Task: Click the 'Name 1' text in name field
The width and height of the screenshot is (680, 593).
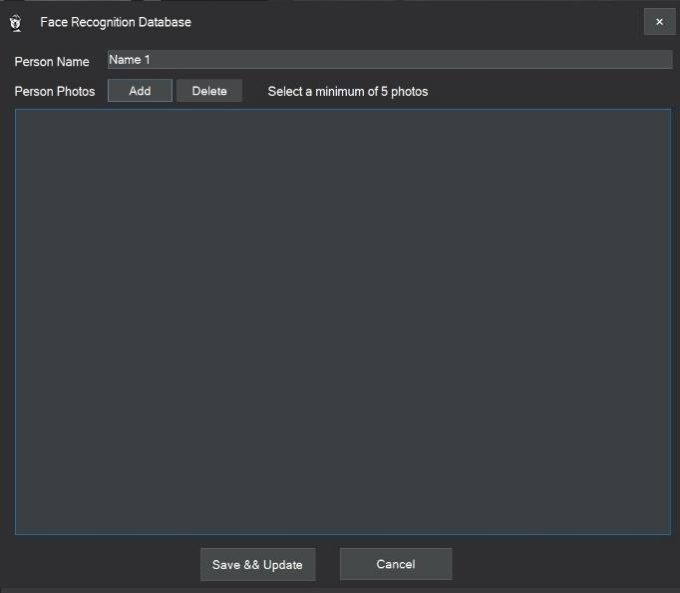Action: pyautogui.click(x=129, y=60)
